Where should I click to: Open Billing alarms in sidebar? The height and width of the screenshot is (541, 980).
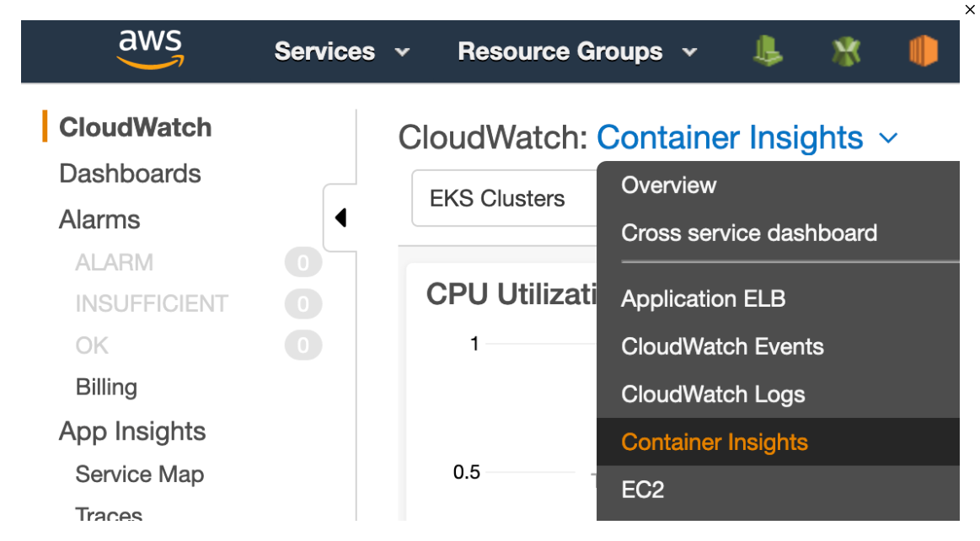[106, 387]
